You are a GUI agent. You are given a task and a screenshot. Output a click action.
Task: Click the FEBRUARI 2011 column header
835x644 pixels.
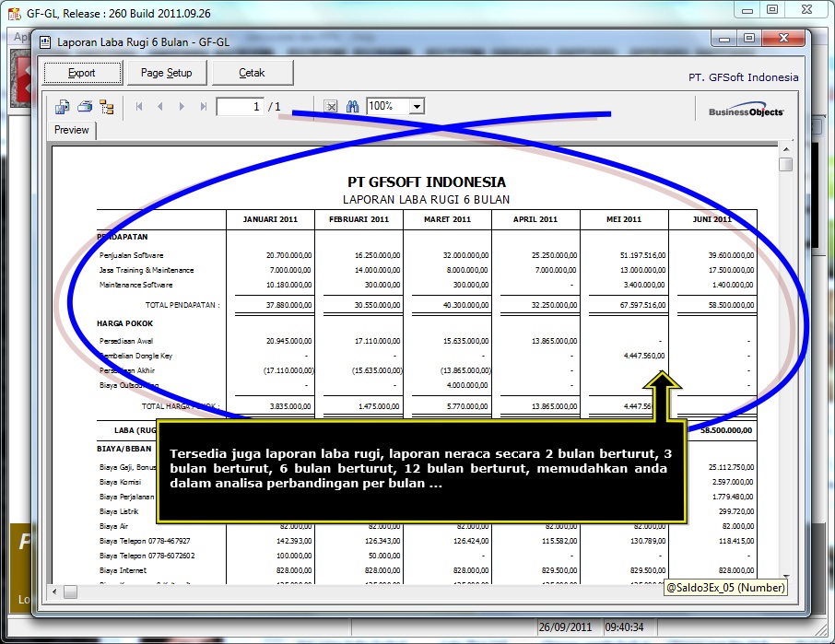pyautogui.click(x=359, y=219)
